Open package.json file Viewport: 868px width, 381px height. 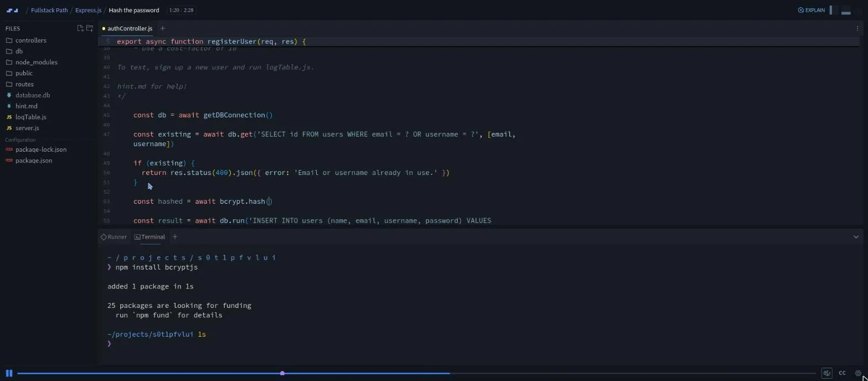point(34,161)
